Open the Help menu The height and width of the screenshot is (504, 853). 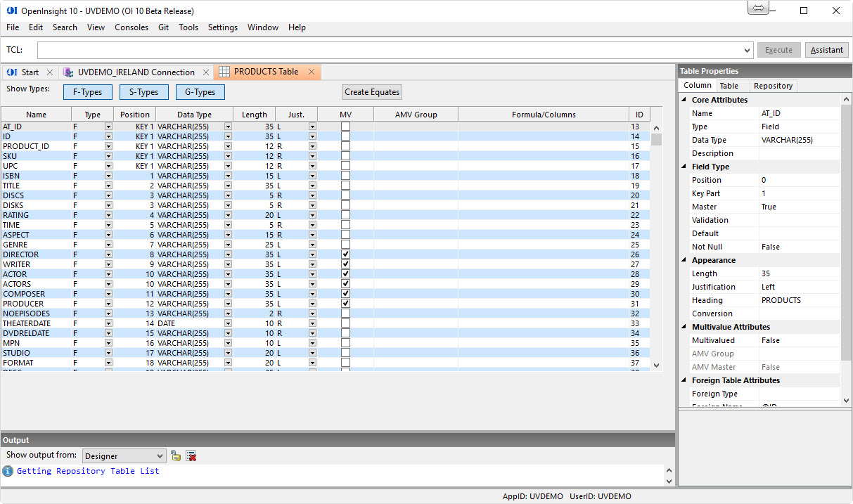click(x=297, y=27)
